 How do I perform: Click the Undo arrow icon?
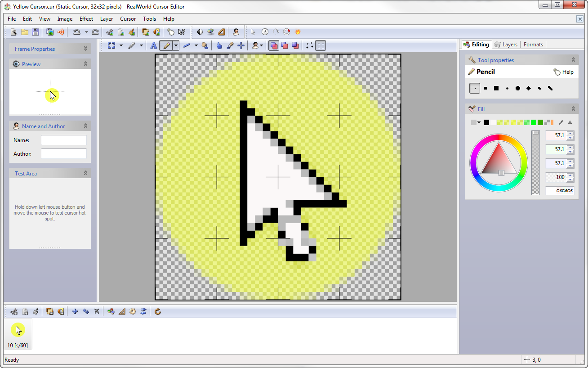[77, 32]
